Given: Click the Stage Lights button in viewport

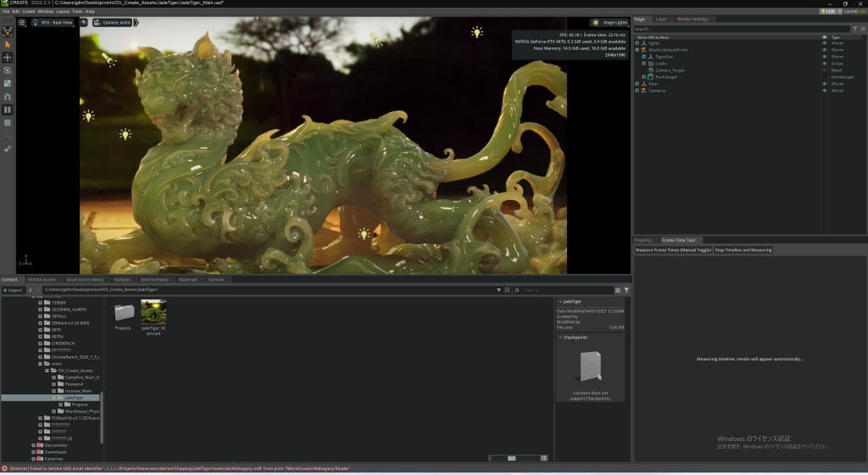Looking at the screenshot, I should pyautogui.click(x=609, y=23).
